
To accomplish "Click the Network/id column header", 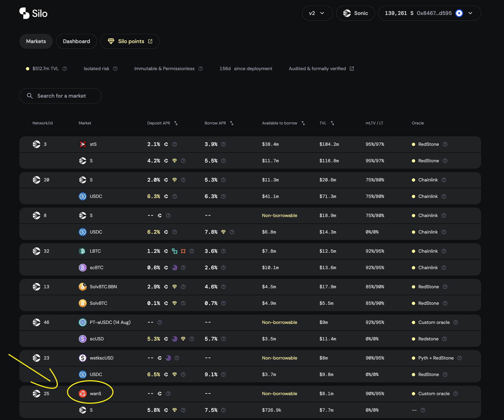I will pos(42,123).
